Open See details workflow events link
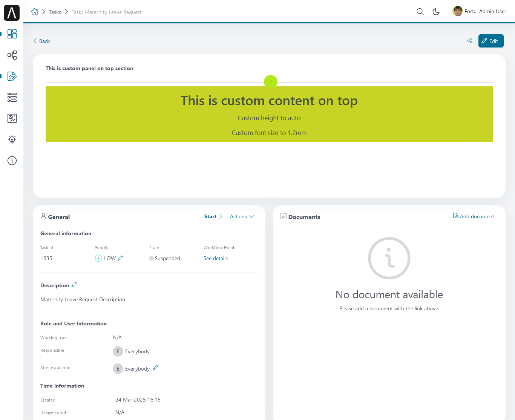Viewport: 515px width, 420px height. 216,258
